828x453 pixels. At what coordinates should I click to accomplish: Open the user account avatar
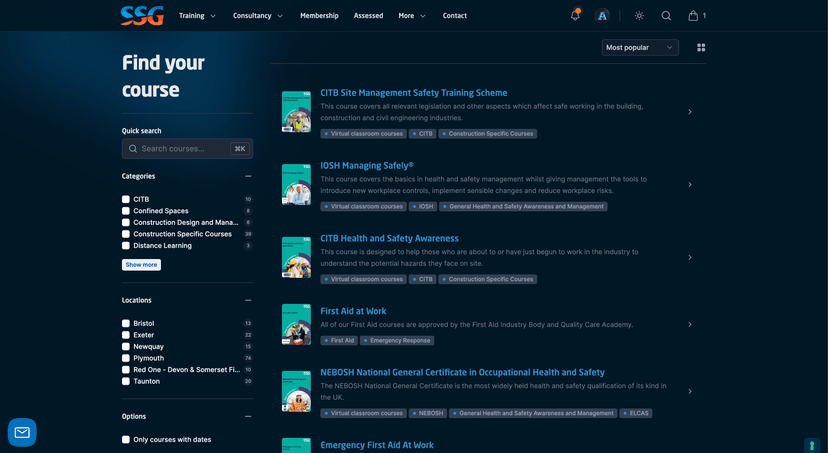602,16
